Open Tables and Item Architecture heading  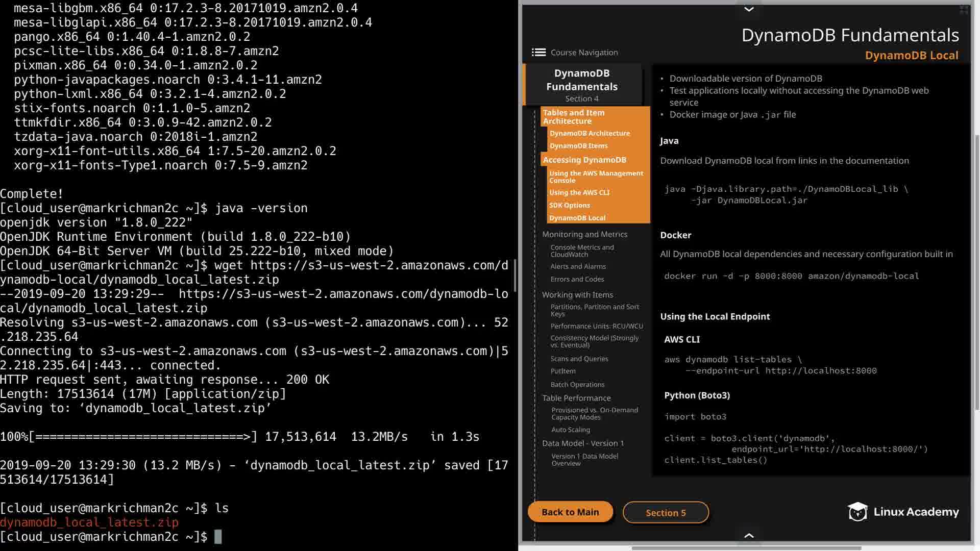pyautogui.click(x=574, y=117)
